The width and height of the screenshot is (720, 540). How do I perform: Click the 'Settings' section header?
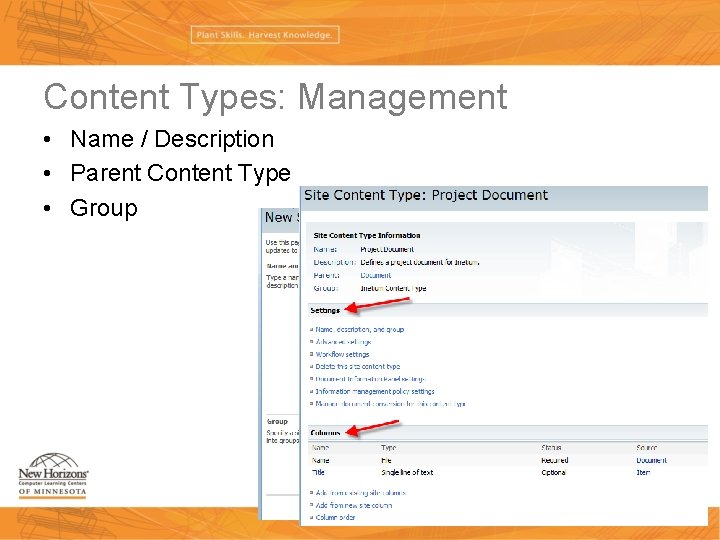click(x=325, y=311)
